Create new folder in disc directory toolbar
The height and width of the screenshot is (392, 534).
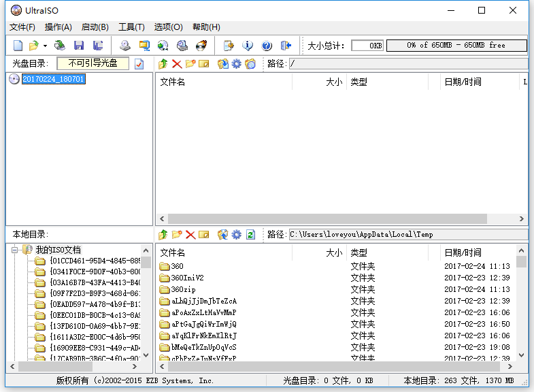point(190,64)
